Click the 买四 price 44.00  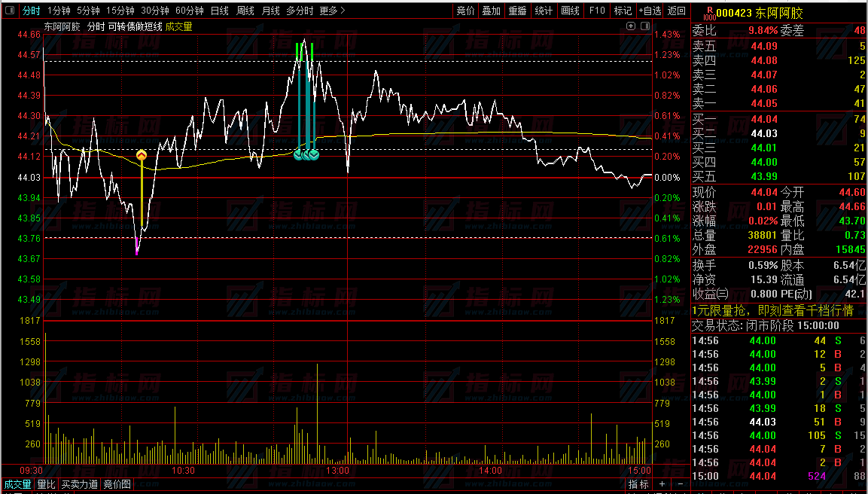pos(764,162)
